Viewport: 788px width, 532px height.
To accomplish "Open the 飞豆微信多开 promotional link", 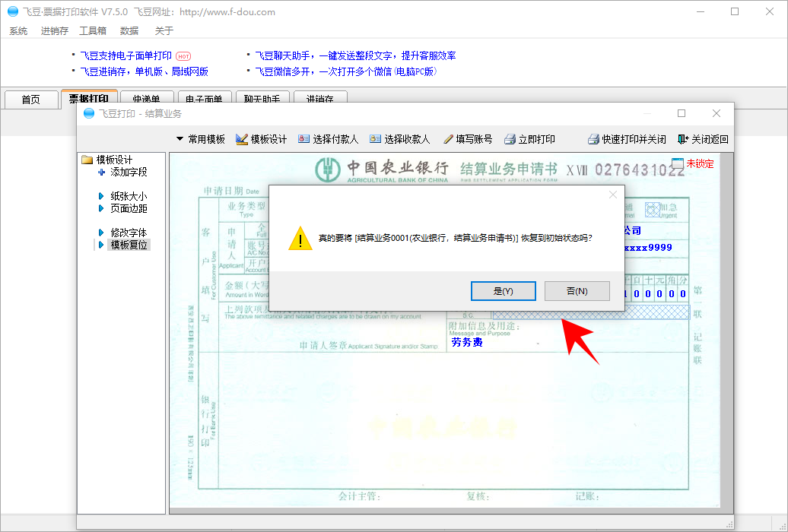I will [346, 72].
